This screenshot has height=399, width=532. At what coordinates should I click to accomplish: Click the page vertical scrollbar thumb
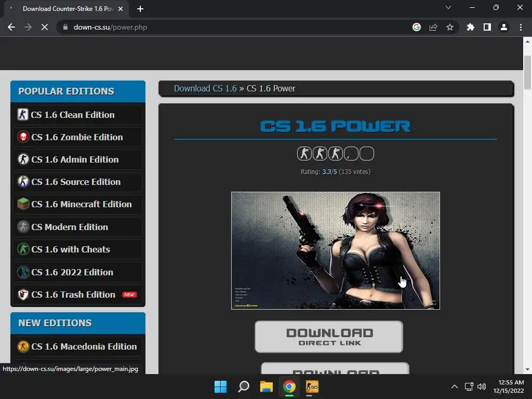[527, 72]
